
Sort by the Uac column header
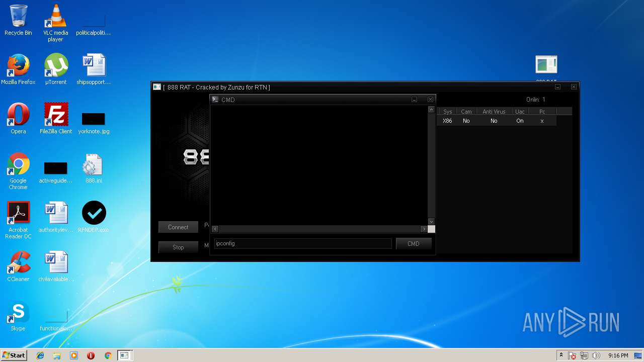pyautogui.click(x=520, y=112)
